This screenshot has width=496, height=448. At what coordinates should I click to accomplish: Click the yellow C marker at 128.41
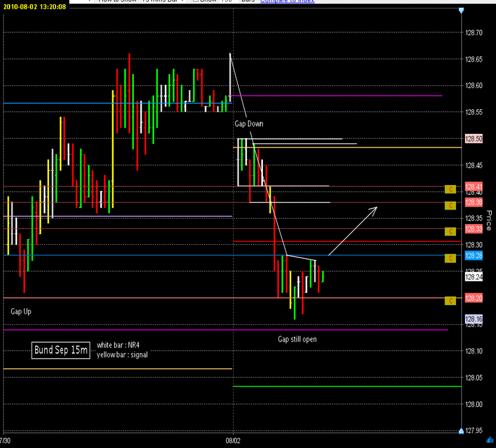click(x=450, y=189)
